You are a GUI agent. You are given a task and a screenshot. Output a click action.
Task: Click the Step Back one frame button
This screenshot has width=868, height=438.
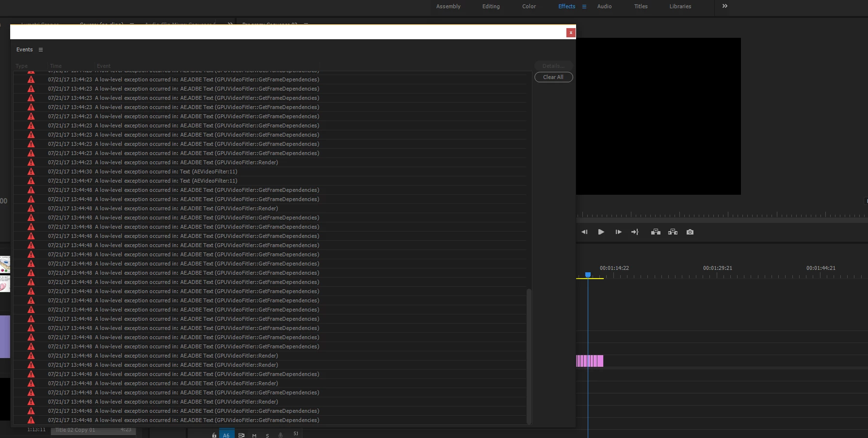point(584,232)
